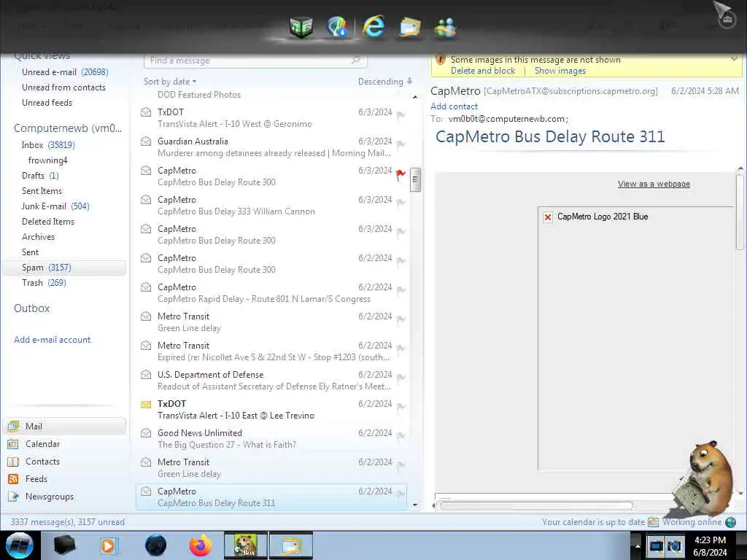Click the message list scrollbar thumb

coord(415,179)
